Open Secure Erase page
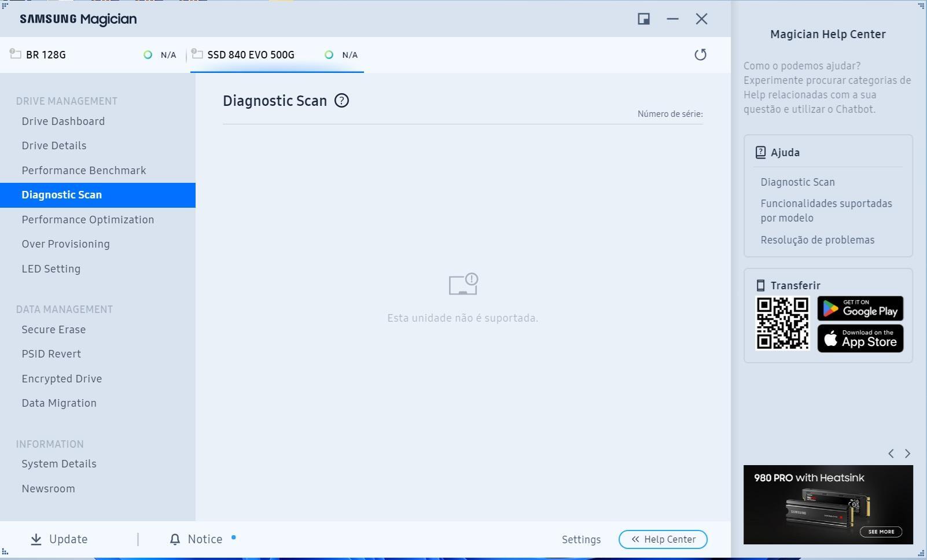Image resolution: width=927 pixels, height=560 pixels. (x=53, y=330)
